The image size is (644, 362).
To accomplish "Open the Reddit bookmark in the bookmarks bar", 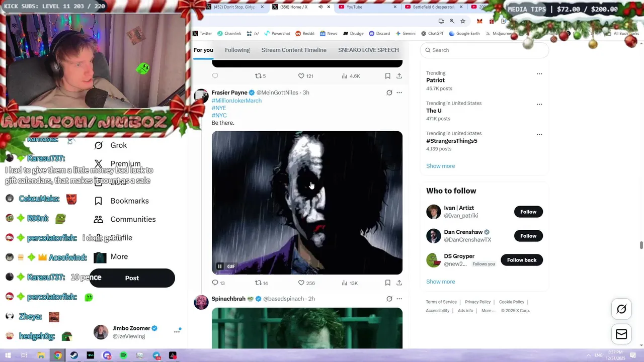I will click(305, 34).
